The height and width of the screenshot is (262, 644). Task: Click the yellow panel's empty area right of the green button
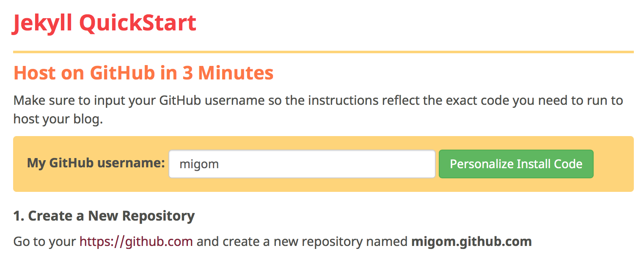pos(613,164)
